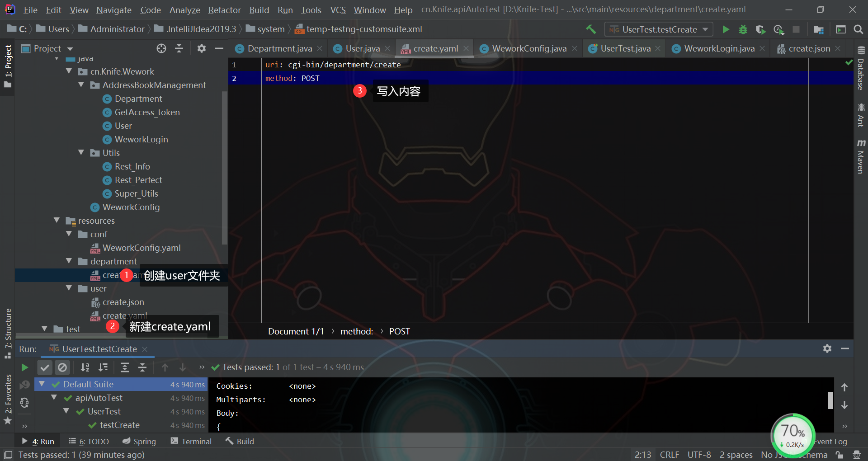Open the Database tool window
Image resolution: width=868 pixels, height=461 pixels.
(861, 68)
